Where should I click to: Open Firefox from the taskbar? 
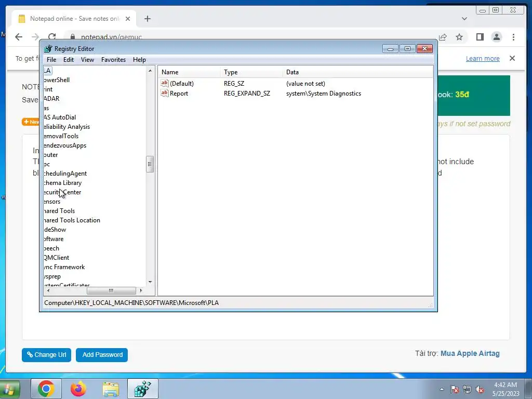pos(78,389)
